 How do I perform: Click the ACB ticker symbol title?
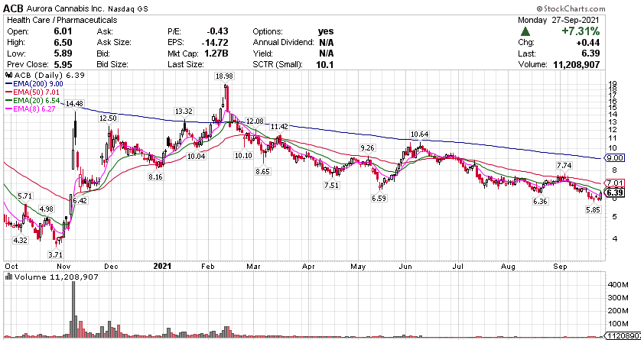coord(13,8)
